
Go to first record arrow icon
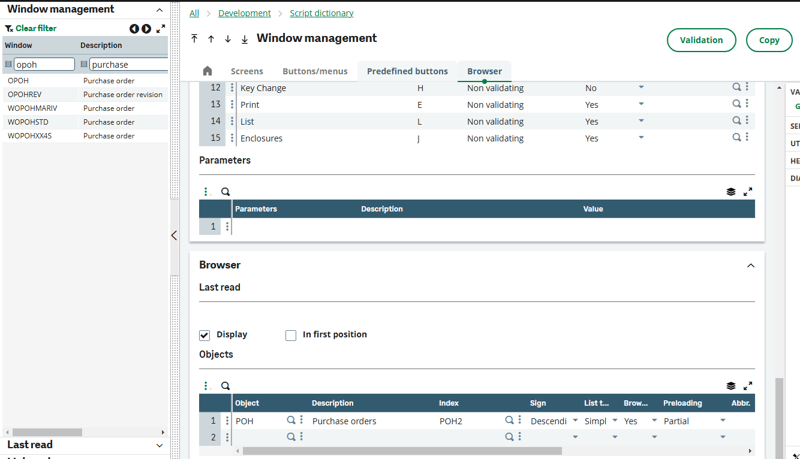coord(194,39)
